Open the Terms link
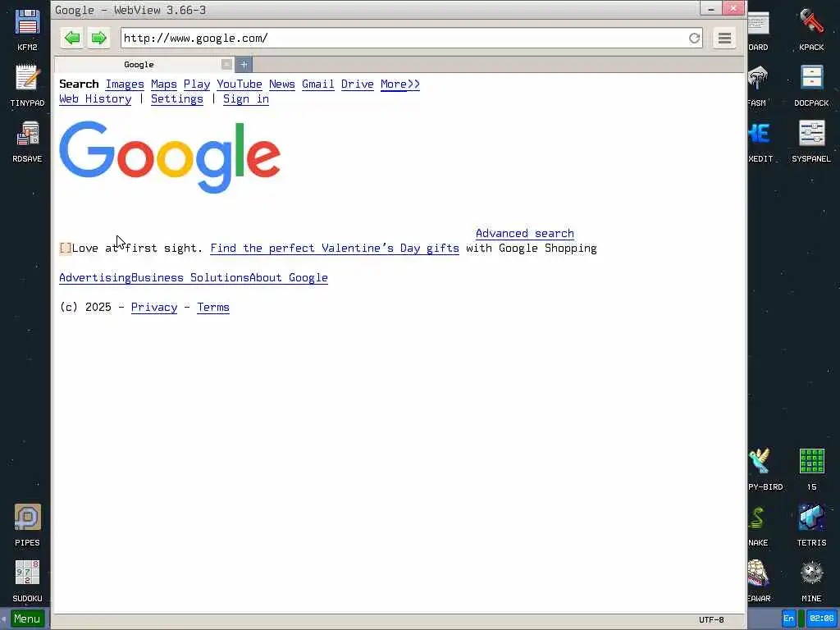840x630 pixels. pos(213,308)
